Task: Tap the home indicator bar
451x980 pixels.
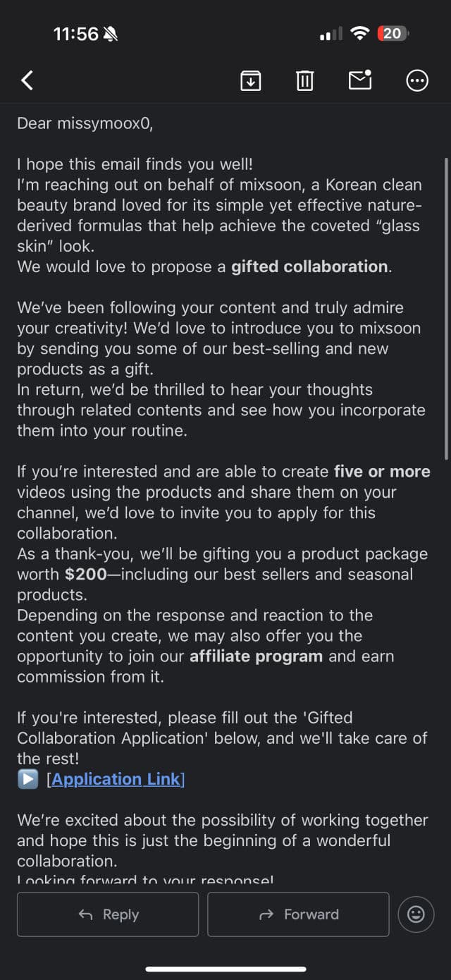Action: tap(225, 969)
